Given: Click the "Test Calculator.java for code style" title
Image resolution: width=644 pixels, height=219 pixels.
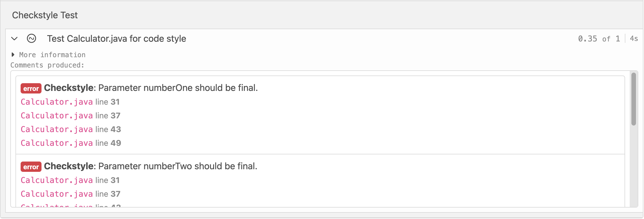Looking at the screenshot, I should (x=116, y=39).
